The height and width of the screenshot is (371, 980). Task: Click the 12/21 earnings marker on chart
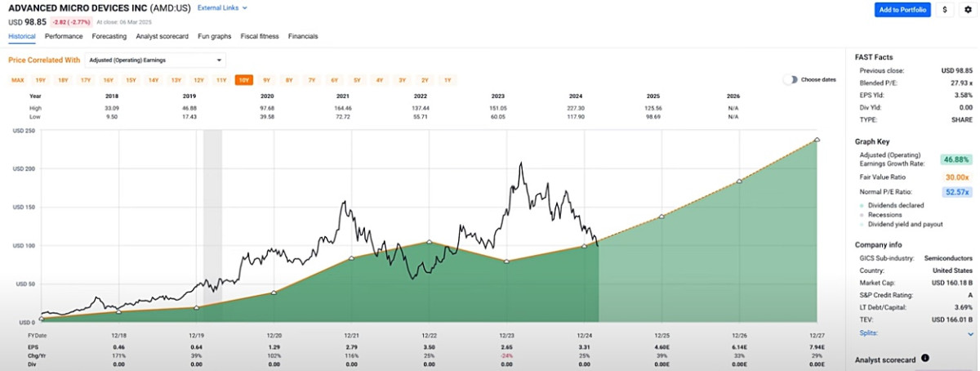click(x=351, y=258)
